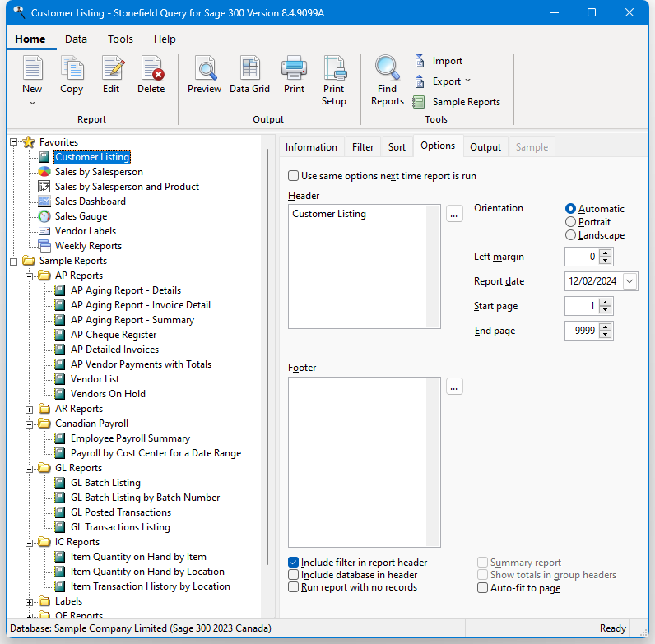The height and width of the screenshot is (644, 655).
Task: Open the Sales Dashboard report
Action: click(x=91, y=202)
